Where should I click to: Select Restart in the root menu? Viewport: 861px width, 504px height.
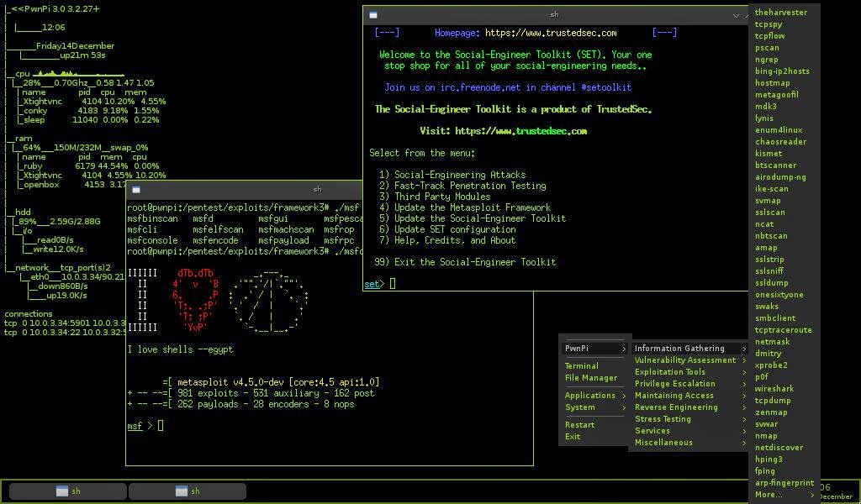579,424
